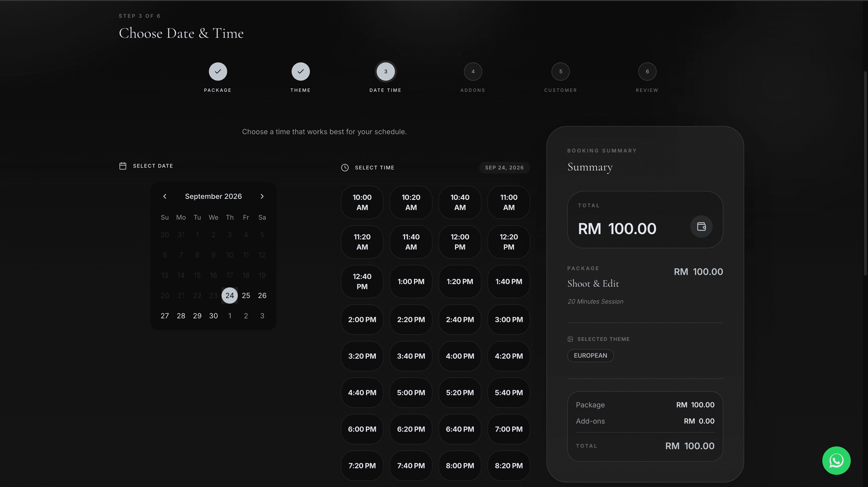Select September 30 in the calendar
Screen dimensions: 868x487
[213, 316]
